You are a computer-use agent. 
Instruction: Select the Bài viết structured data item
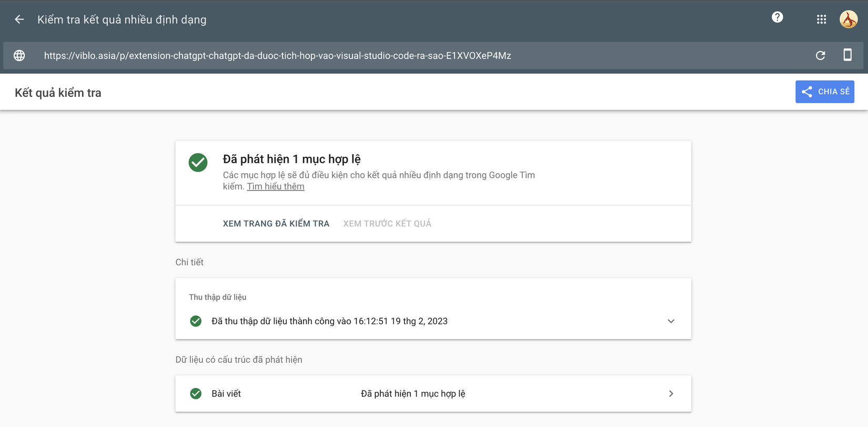coord(226,394)
